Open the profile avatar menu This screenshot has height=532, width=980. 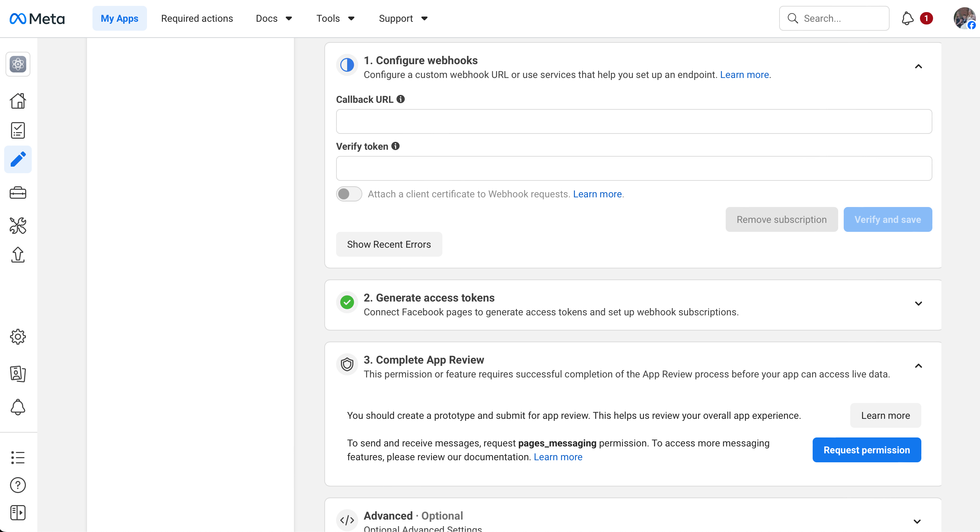[x=964, y=18]
